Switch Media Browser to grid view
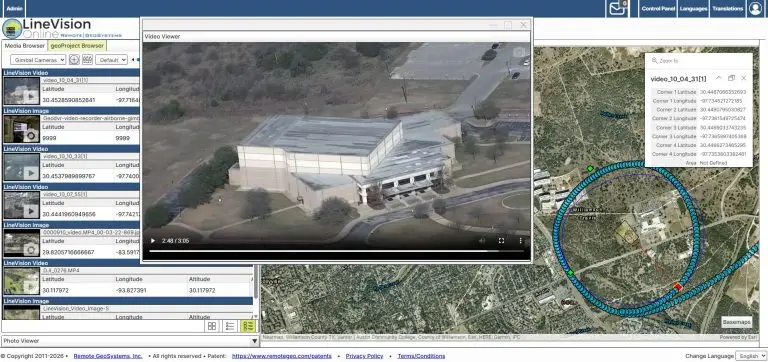This screenshot has height=362, width=768. click(x=212, y=326)
